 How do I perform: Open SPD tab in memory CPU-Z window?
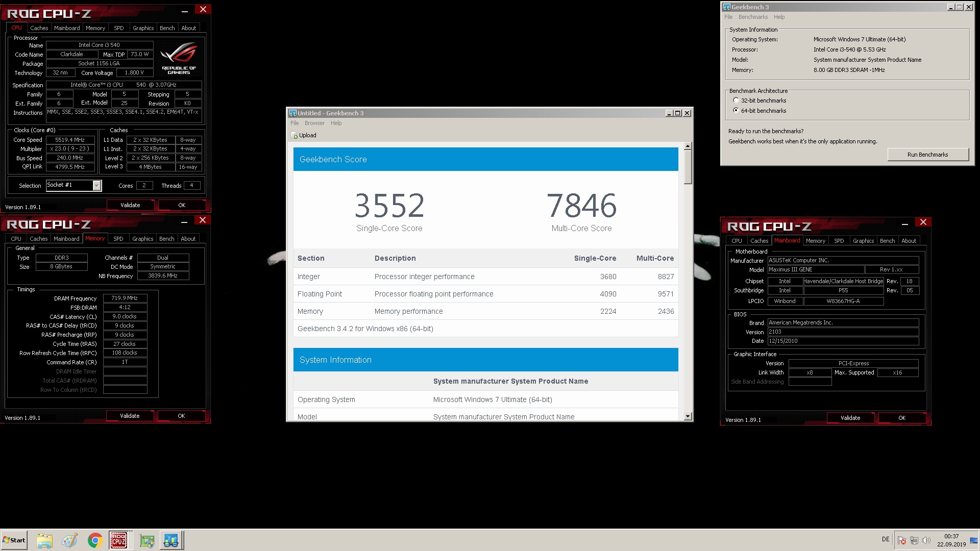click(118, 239)
